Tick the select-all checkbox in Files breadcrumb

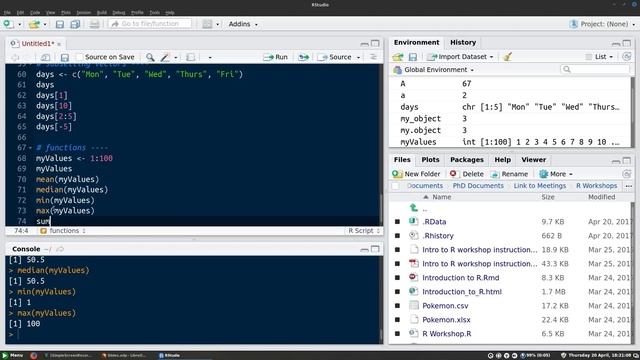click(x=395, y=186)
